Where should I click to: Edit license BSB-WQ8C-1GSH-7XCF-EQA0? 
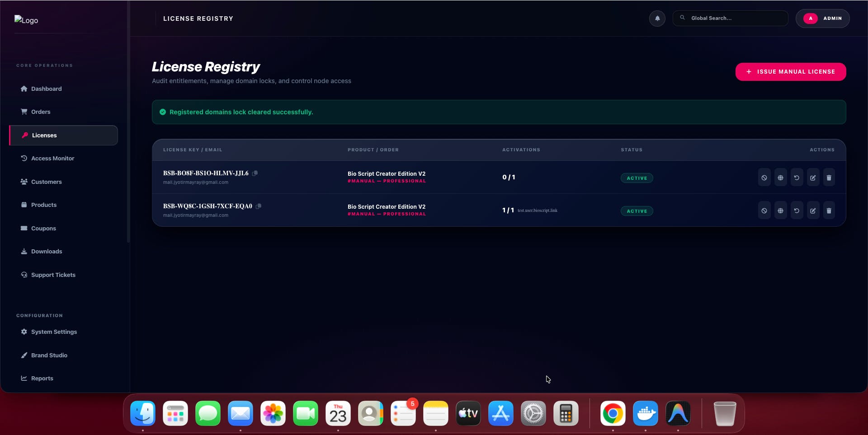[813, 210]
